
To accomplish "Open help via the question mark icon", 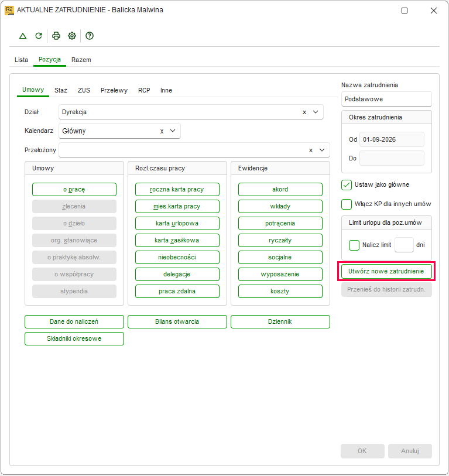I will (90, 36).
